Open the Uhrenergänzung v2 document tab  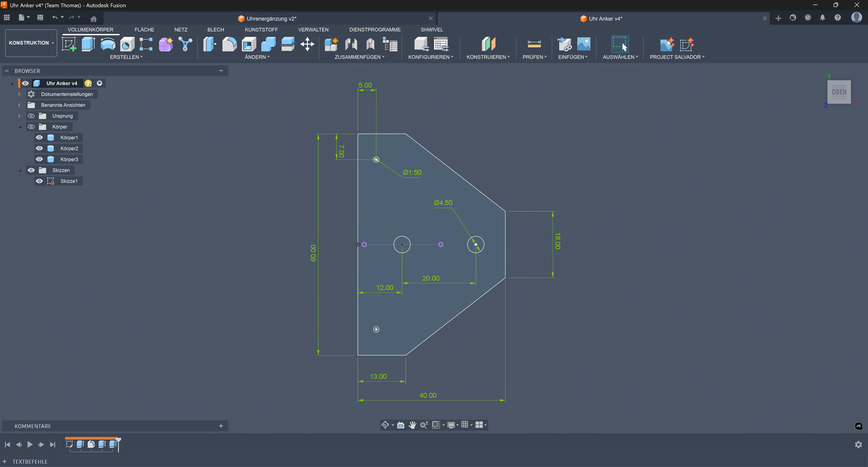[271, 19]
